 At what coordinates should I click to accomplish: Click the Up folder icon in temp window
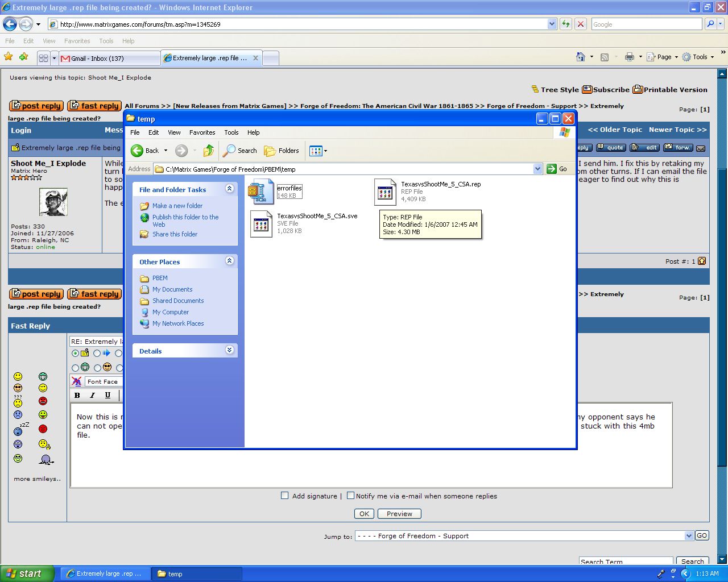(209, 151)
